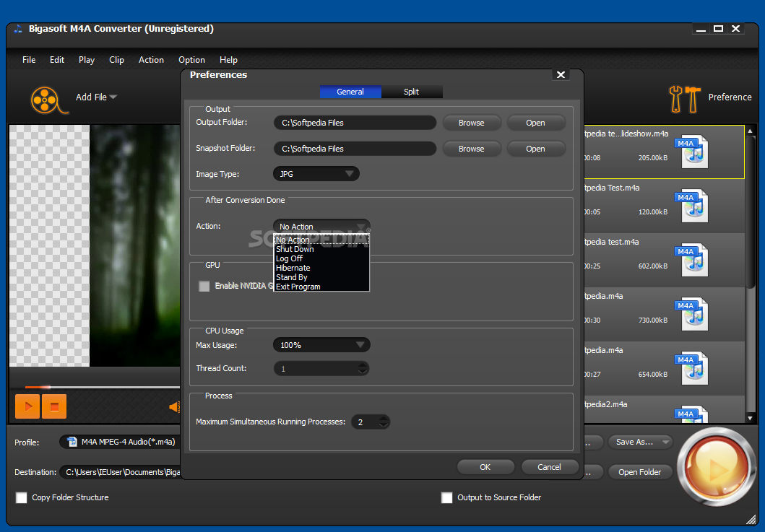Select the 'tpedia Test.m4a' file row
Viewport: 765px width, 532px height.
tap(664, 206)
